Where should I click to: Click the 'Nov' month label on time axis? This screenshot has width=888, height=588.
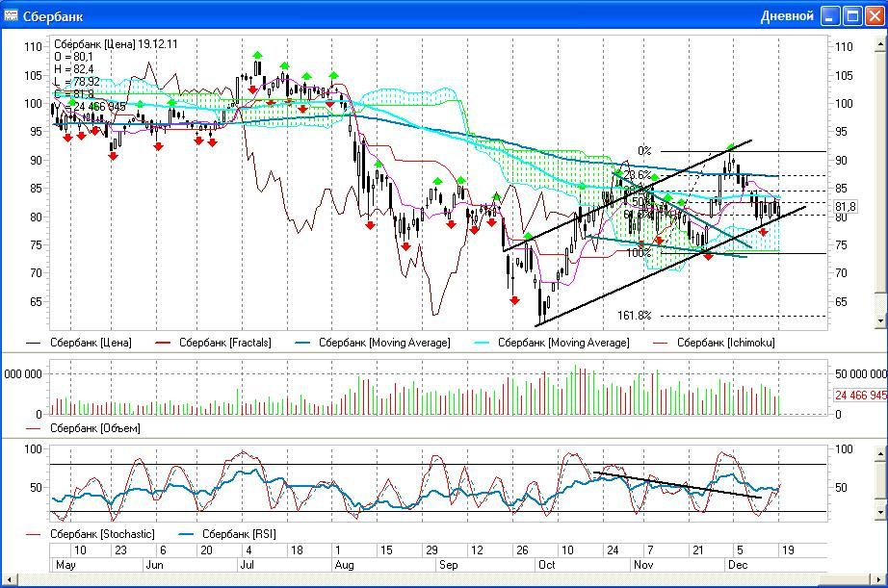point(643,565)
